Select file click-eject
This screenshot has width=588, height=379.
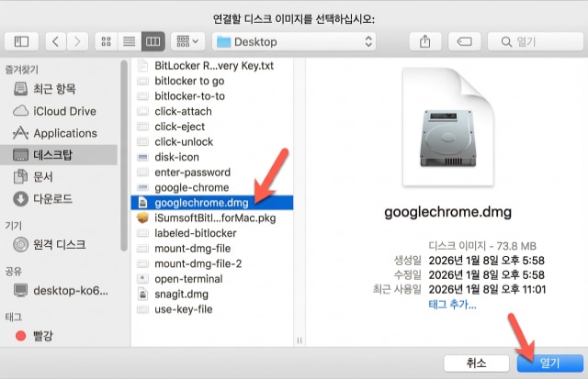pyautogui.click(x=212, y=127)
